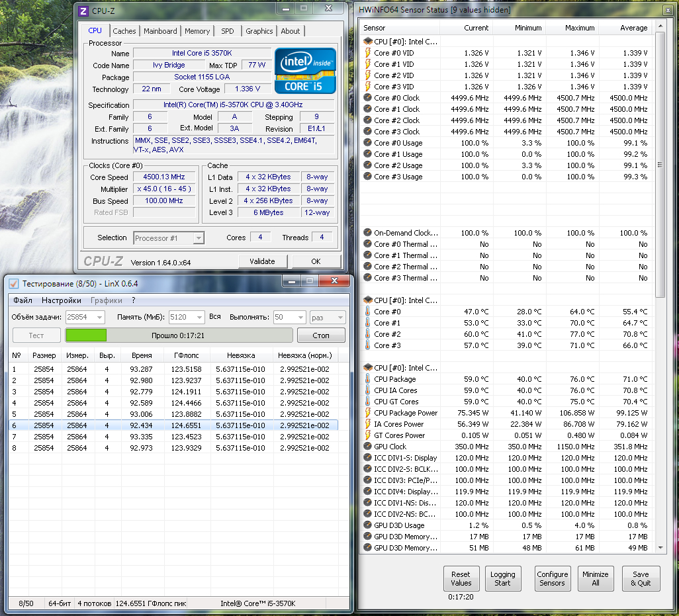Click the Minimize All button
Viewport: 679px width, 616px height.
[x=596, y=579]
